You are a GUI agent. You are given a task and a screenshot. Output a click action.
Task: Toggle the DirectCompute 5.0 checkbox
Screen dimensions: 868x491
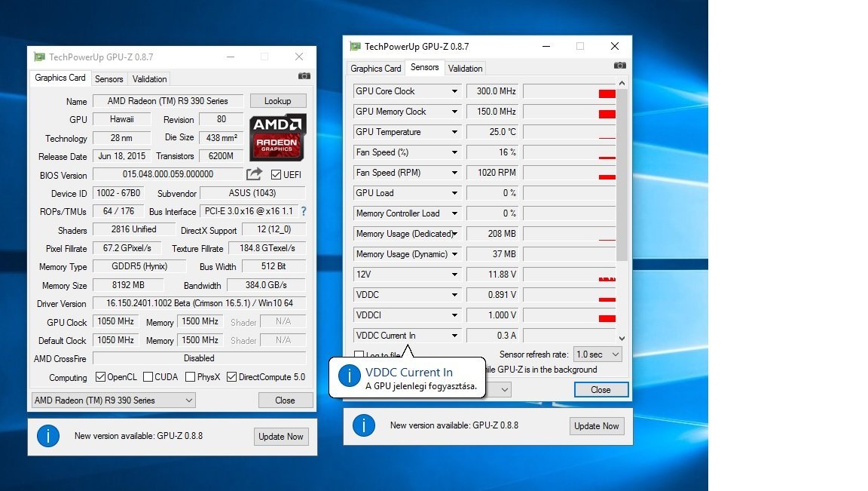click(x=232, y=377)
